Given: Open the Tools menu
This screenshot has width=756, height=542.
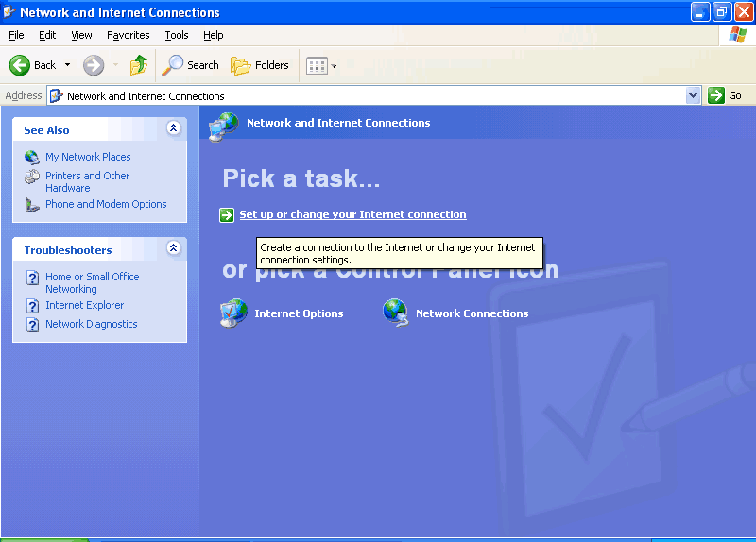Looking at the screenshot, I should [x=177, y=35].
